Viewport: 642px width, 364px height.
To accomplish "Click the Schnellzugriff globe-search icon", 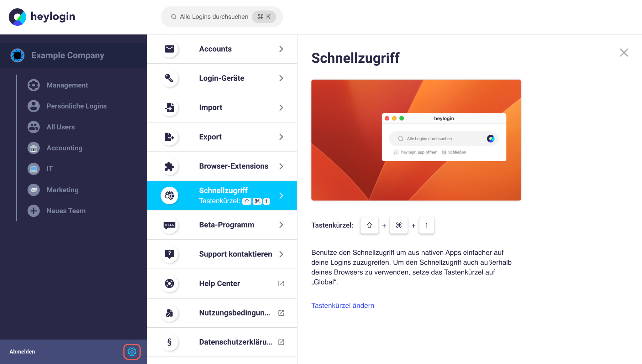I will tap(170, 195).
